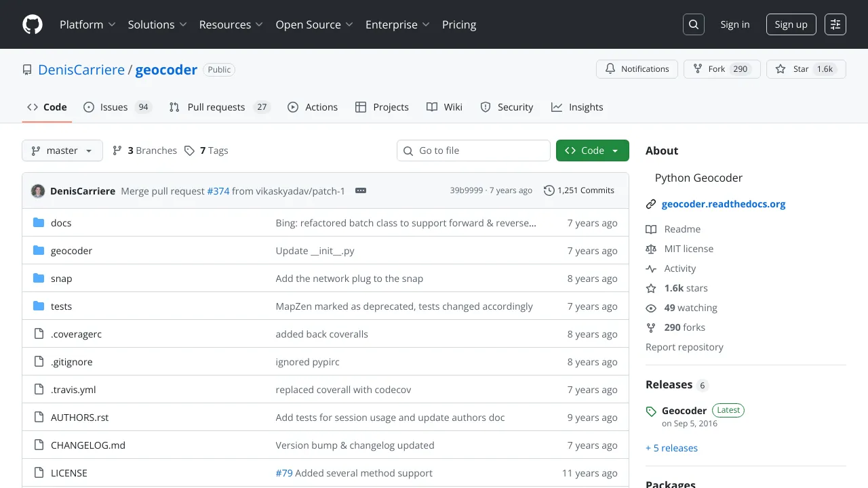Open the geocoder folder icon
Viewport: 868px width, 488px height.
tap(39, 251)
